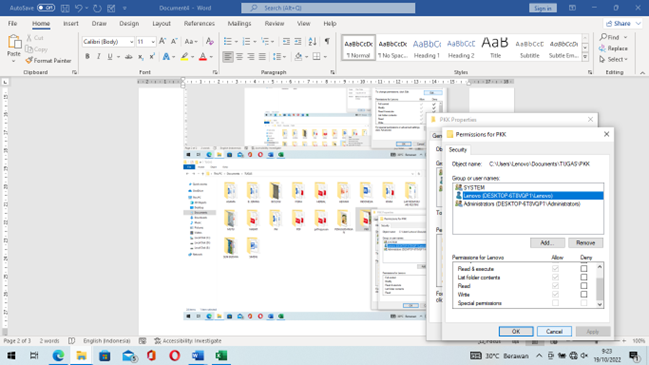649x365 pixels.
Task: Click the Remove button
Action: point(586,243)
